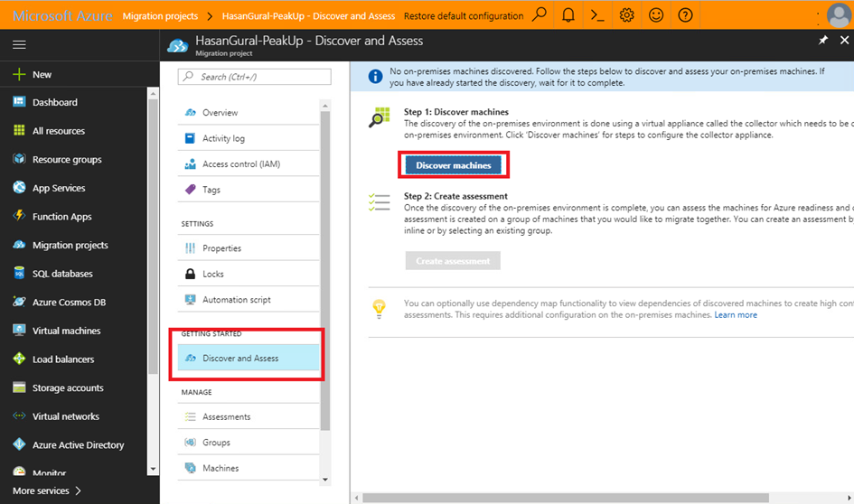Click the New plus icon
The height and width of the screenshot is (504, 854).
point(19,75)
